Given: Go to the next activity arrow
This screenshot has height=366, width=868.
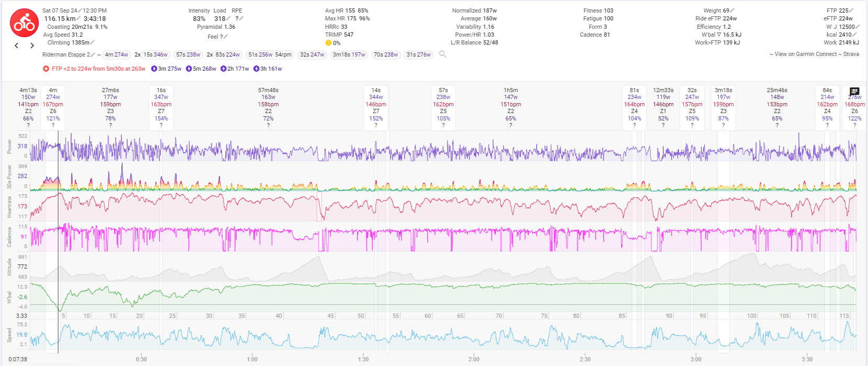Looking at the screenshot, I should pos(32,46).
